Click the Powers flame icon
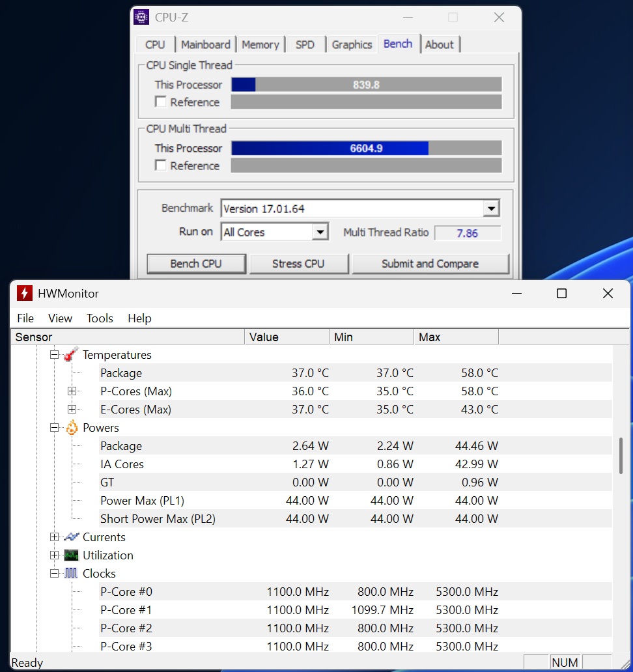This screenshot has height=672, width=633. 72,427
